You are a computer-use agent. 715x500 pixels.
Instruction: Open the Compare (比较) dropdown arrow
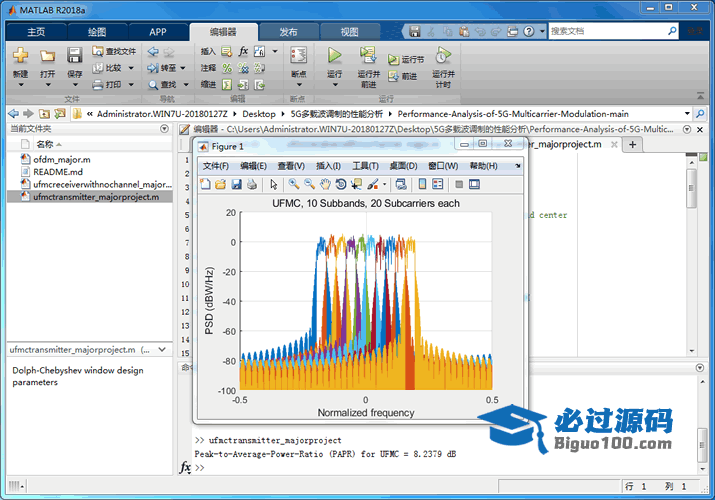tap(131, 68)
